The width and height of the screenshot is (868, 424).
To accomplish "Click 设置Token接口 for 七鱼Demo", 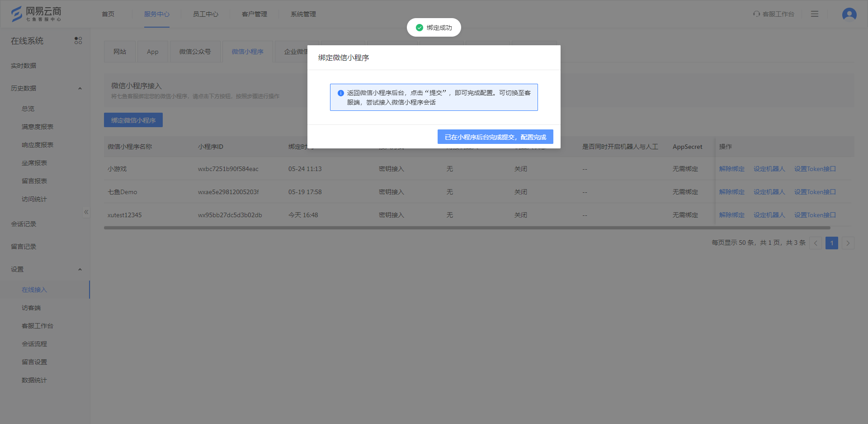I will 815,192.
